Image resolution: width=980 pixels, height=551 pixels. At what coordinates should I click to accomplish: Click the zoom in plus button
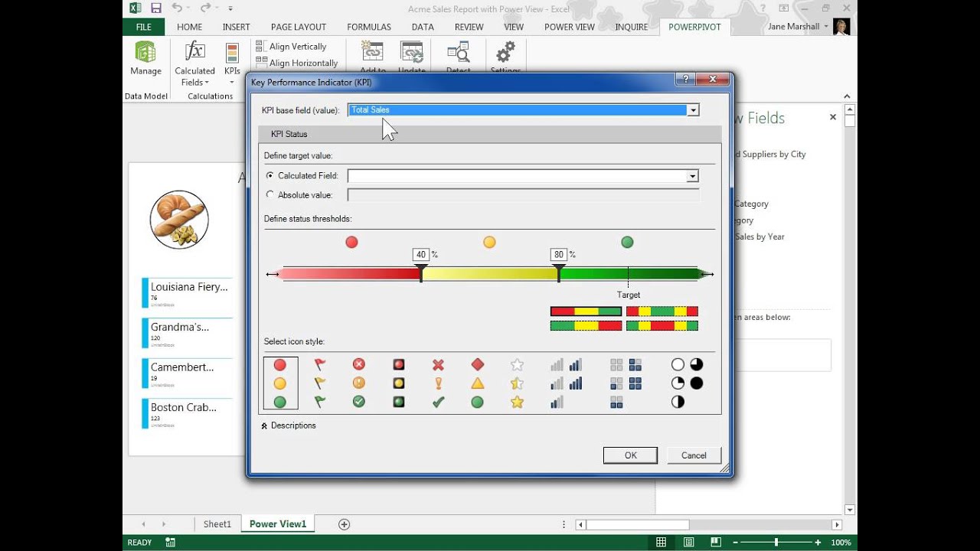(818, 543)
